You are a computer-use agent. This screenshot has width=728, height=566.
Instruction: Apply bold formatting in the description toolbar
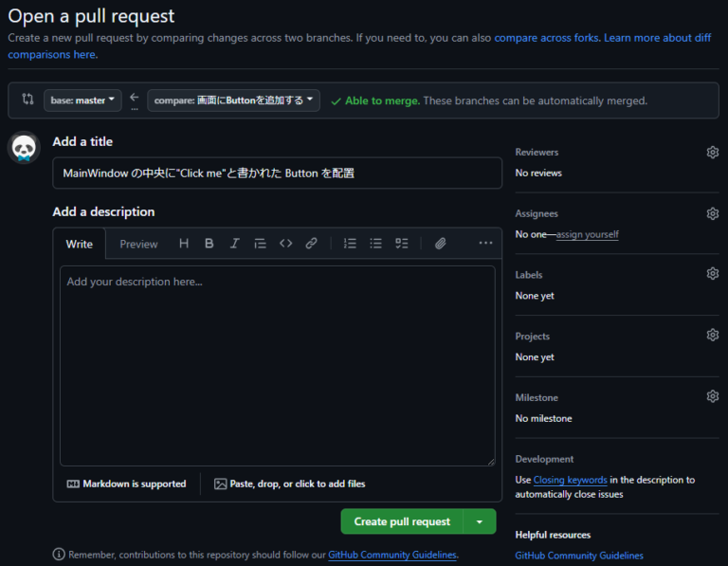click(x=209, y=244)
